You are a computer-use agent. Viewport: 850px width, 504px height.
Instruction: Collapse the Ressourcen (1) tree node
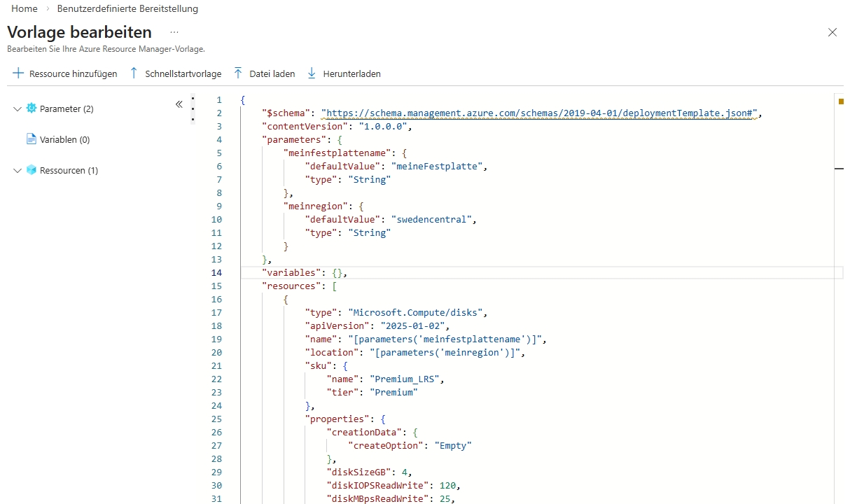18,171
